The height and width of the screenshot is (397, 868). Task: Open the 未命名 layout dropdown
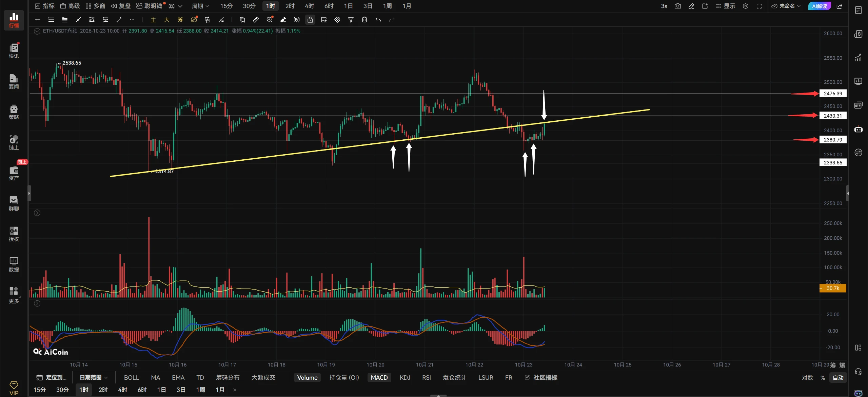click(x=786, y=6)
